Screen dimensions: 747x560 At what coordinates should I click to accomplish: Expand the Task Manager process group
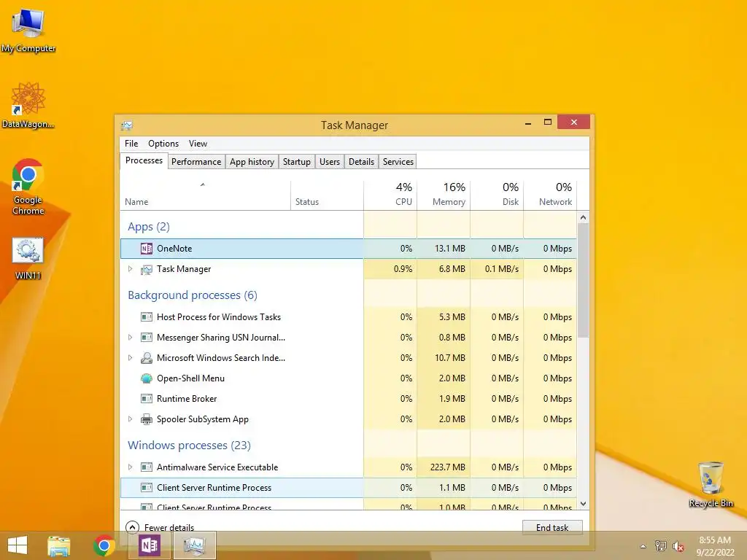[x=130, y=269]
